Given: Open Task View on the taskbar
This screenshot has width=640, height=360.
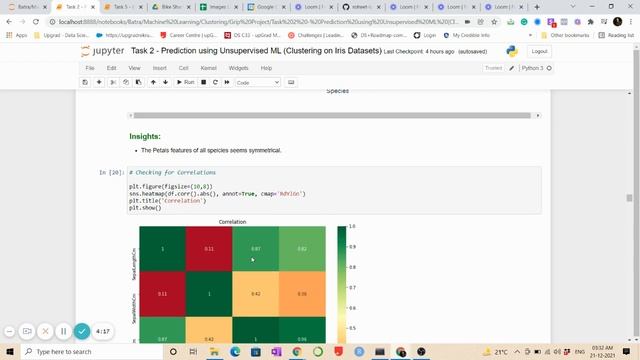Looking at the screenshot, I should coord(193,351).
